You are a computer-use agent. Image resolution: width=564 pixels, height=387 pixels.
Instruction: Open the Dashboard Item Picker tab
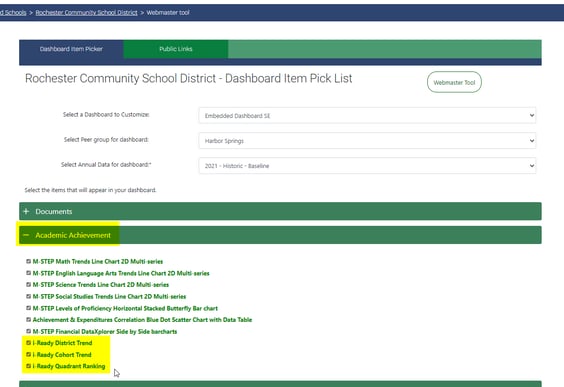[71, 49]
